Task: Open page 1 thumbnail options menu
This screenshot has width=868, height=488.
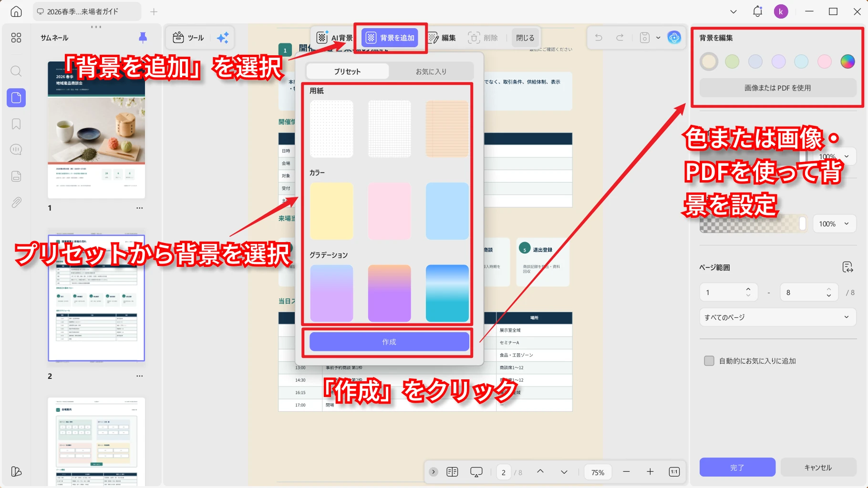Action: click(139, 208)
